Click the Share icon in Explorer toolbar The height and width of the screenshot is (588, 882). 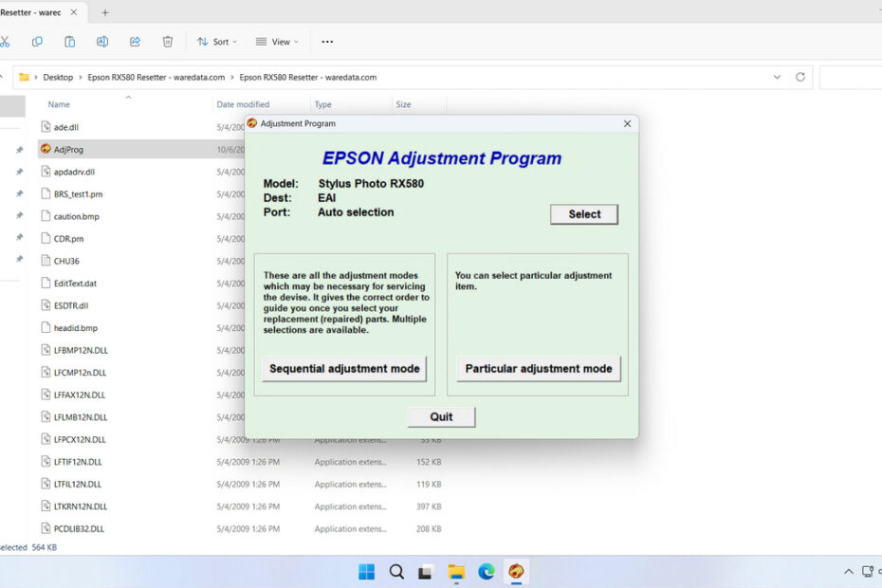(135, 42)
